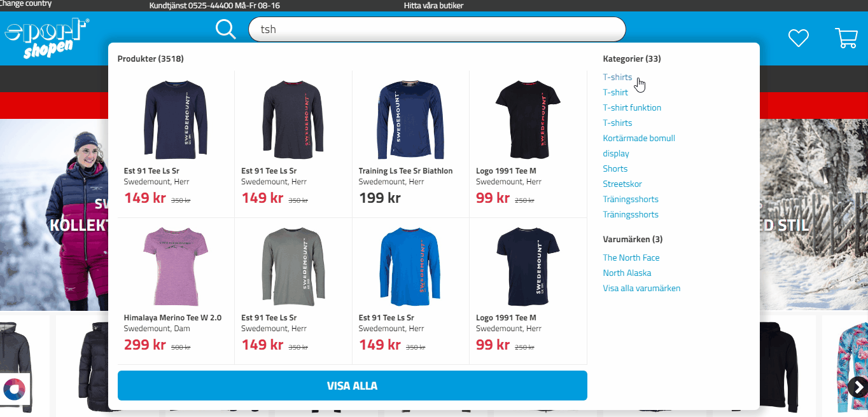Open the shopping cart icon
Image resolution: width=868 pixels, height=417 pixels.
(x=846, y=38)
